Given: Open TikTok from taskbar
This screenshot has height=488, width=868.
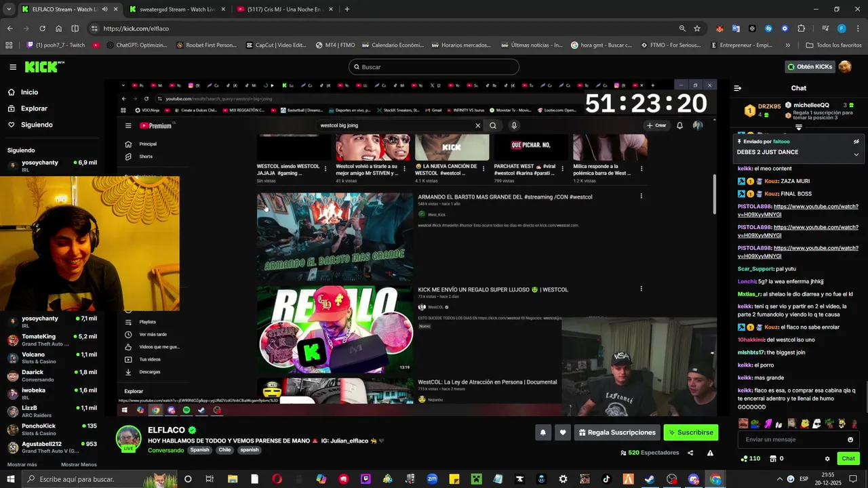Looking at the screenshot, I should tap(607, 479).
